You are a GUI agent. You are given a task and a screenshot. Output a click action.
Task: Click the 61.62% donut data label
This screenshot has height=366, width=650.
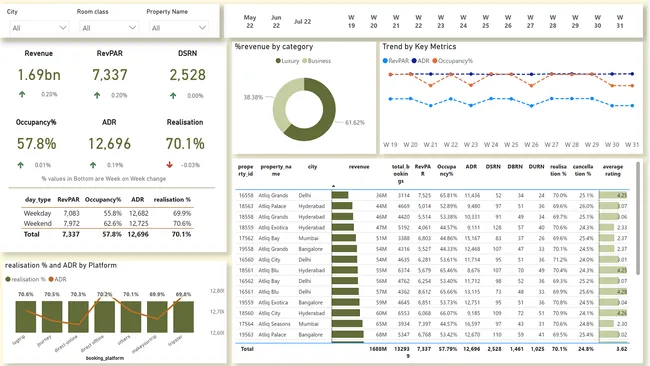[355, 123]
